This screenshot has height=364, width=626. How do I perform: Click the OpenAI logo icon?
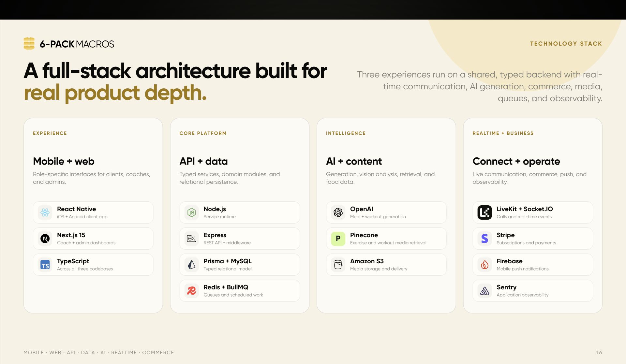[x=338, y=212]
